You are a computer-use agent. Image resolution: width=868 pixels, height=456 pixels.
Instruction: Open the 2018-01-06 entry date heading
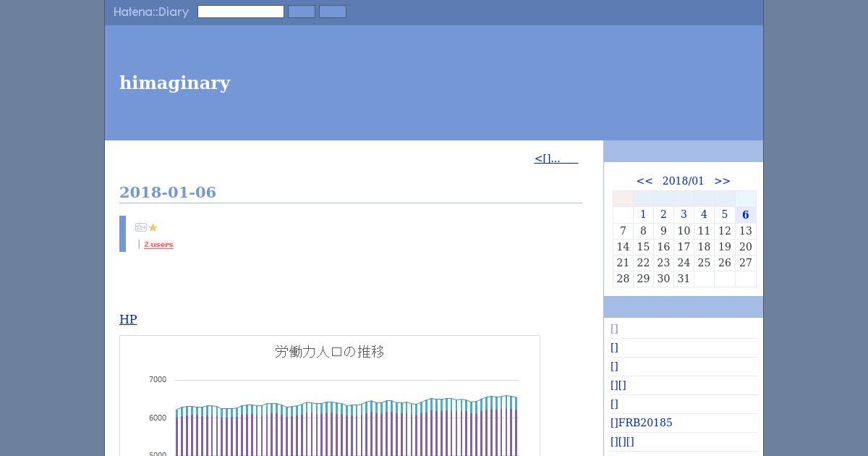coord(168,192)
